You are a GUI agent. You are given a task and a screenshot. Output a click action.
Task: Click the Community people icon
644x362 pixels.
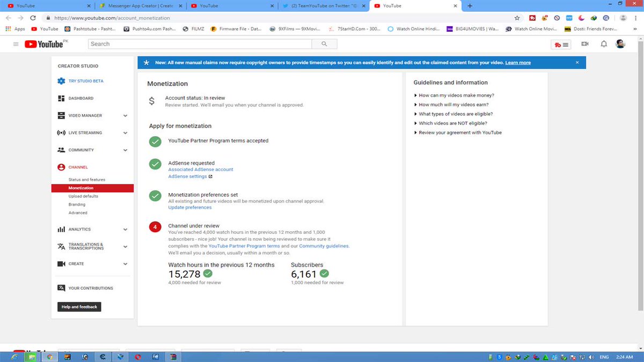(61, 150)
